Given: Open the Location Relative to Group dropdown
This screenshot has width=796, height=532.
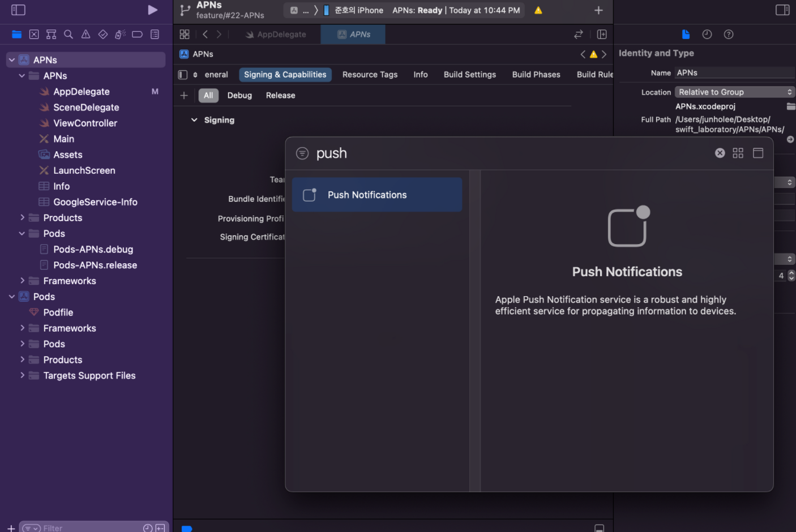Looking at the screenshot, I should pyautogui.click(x=735, y=92).
